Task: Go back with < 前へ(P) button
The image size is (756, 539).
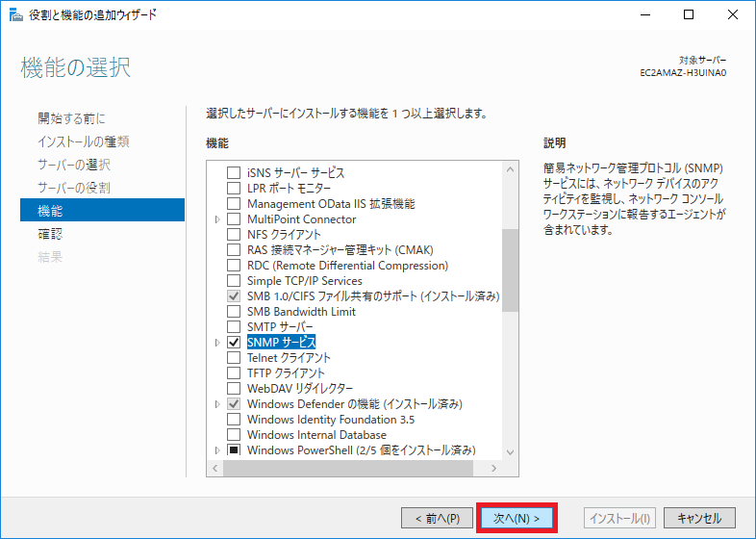Action: (x=437, y=518)
